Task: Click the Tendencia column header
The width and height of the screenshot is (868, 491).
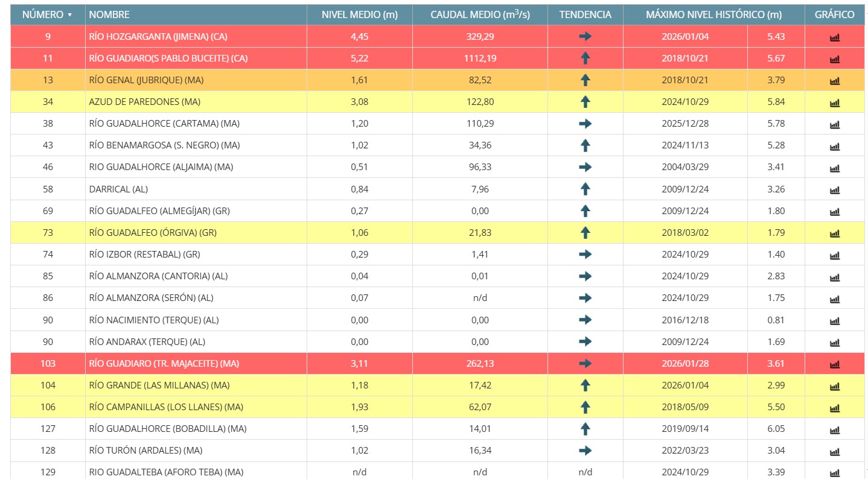Action: click(x=585, y=14)
